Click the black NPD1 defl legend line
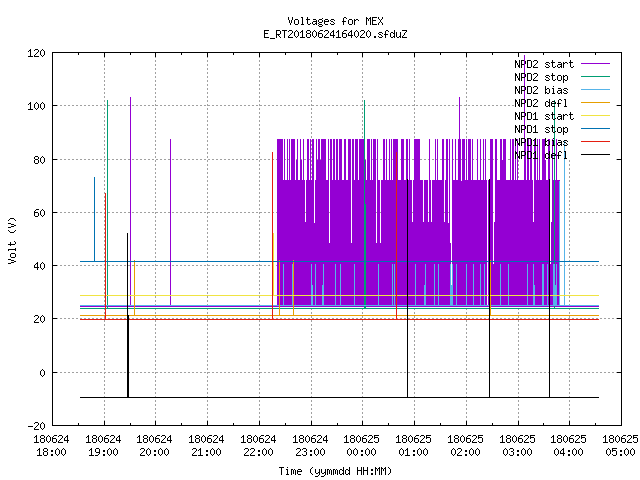The width and height of the screenshot is (640, 480). 595,155
